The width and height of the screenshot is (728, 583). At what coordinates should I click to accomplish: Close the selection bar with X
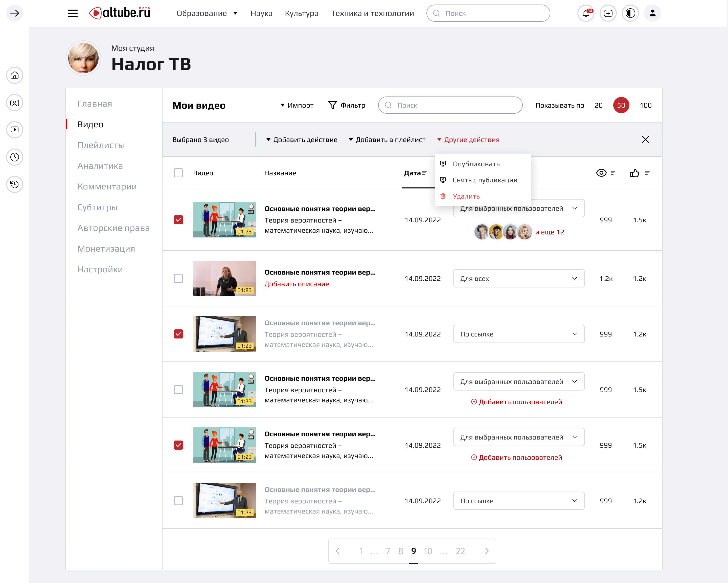pos(645,140)
